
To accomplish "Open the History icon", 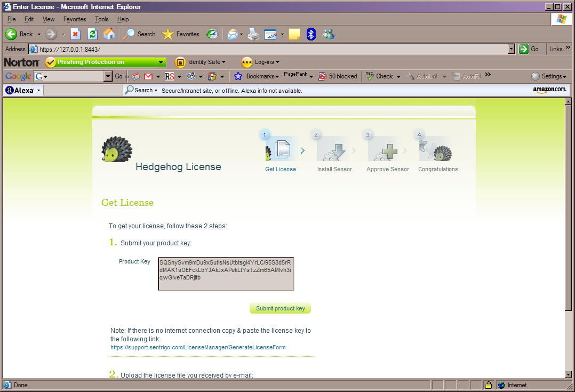I will [212, 34].
